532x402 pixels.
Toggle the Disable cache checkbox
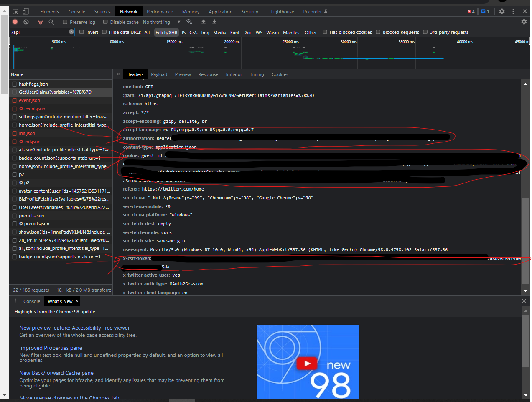[105, 22]
